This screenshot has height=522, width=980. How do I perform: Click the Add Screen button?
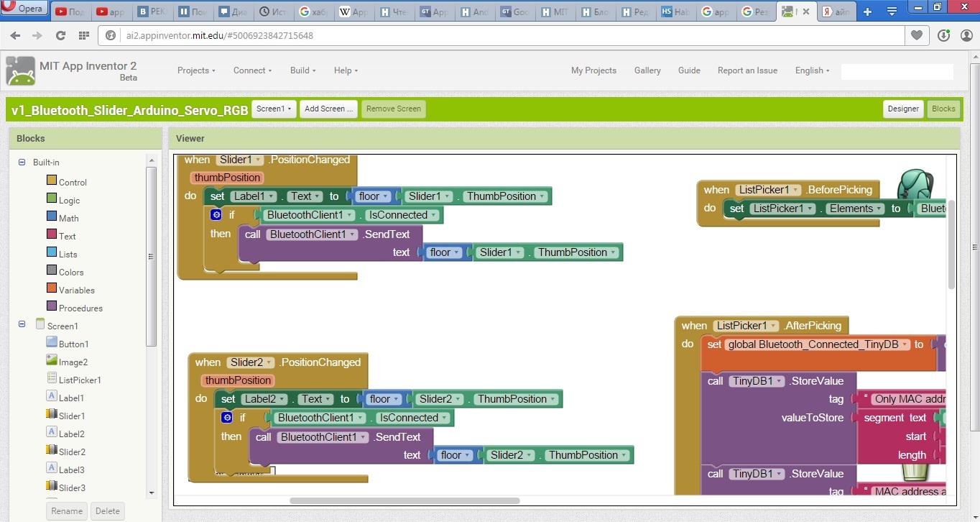pos(328,109)
